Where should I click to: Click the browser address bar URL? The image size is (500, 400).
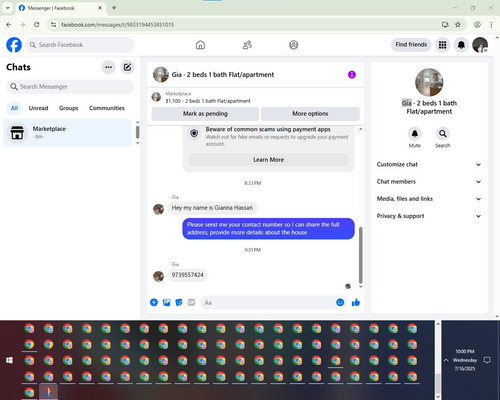[117, 25]
